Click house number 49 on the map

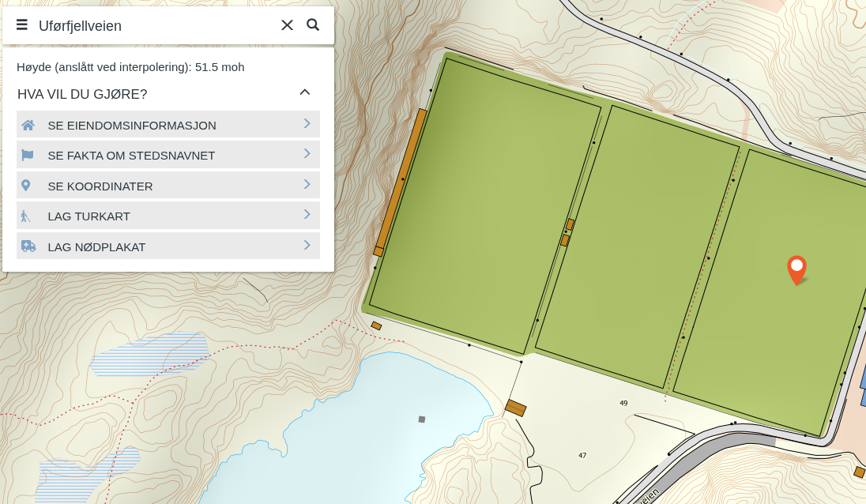[x=623, y=403]
